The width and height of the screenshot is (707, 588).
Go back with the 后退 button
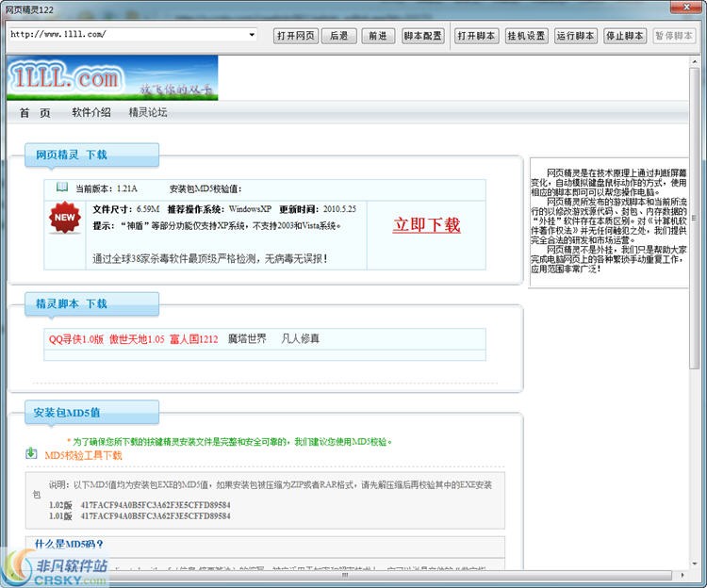point(338,36)
